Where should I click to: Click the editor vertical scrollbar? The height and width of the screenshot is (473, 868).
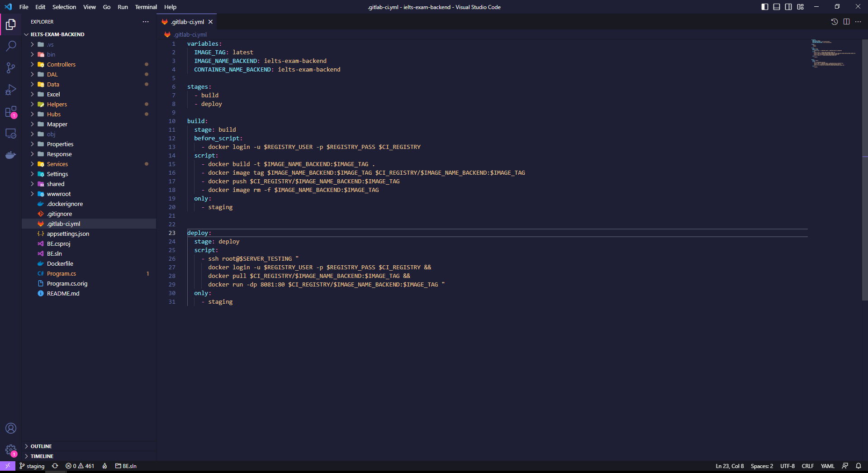click(x=865, y=170)
